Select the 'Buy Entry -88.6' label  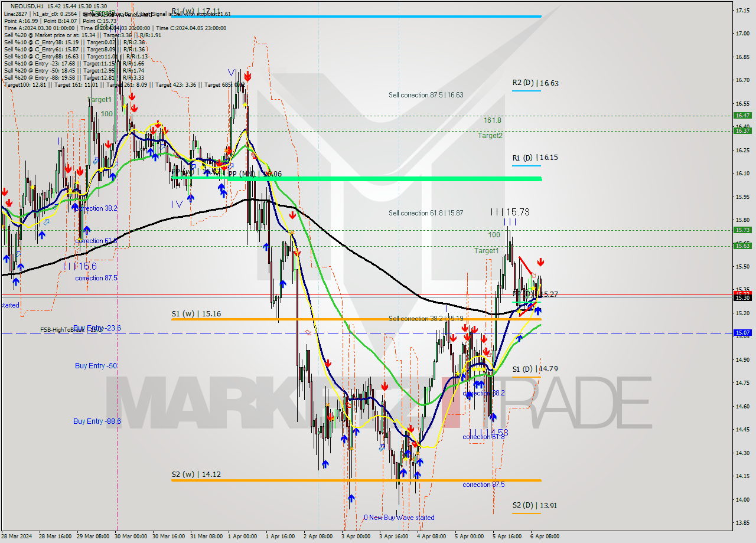(97, 421)
